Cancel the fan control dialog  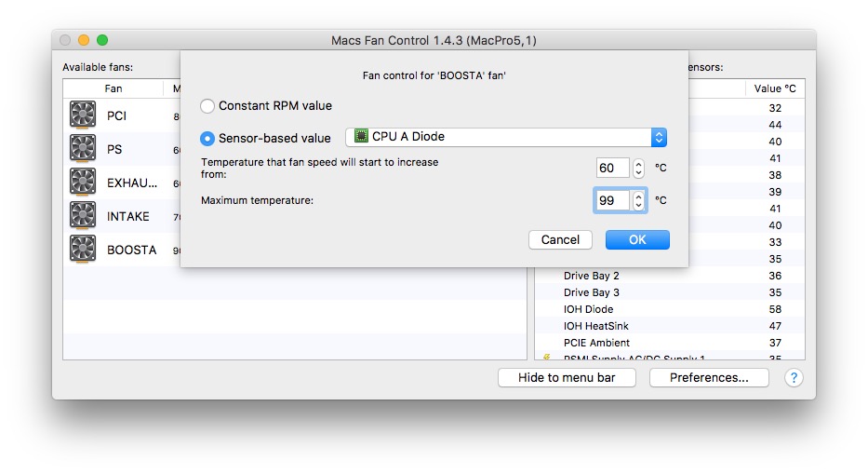(560, 239)
